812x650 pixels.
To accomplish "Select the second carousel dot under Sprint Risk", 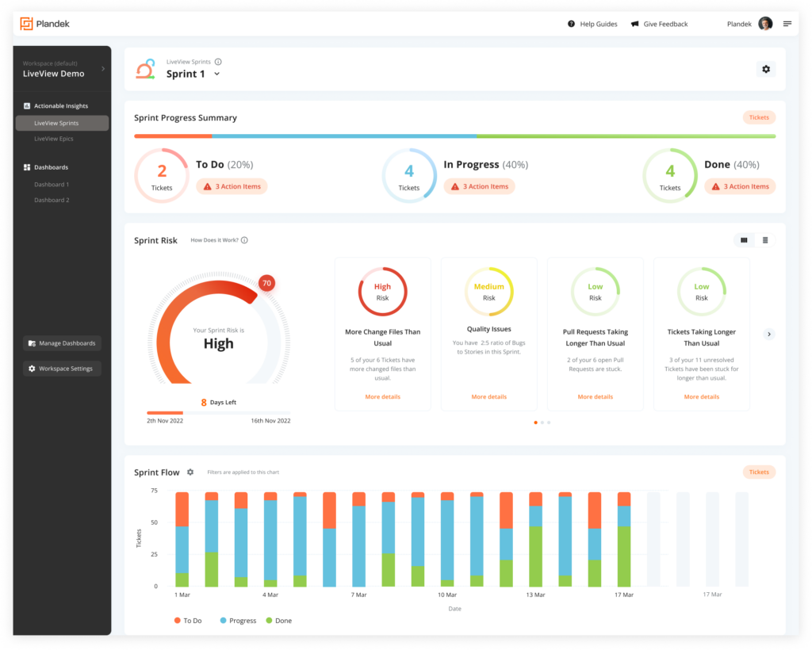I will point(542,422).
